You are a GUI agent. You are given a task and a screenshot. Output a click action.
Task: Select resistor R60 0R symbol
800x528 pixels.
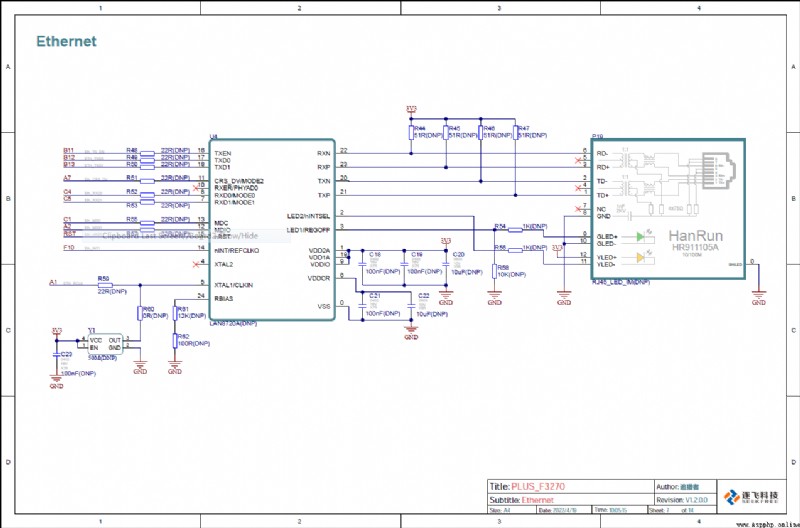(140, 313)
